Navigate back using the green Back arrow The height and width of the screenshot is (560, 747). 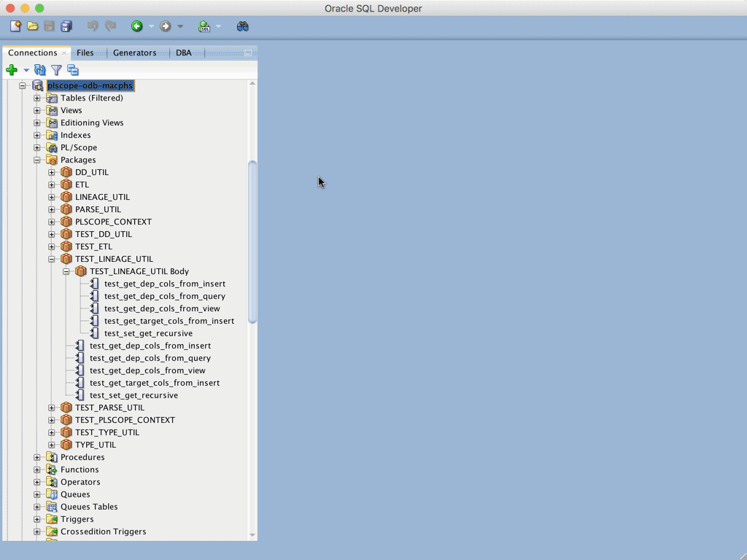(136, 26)
